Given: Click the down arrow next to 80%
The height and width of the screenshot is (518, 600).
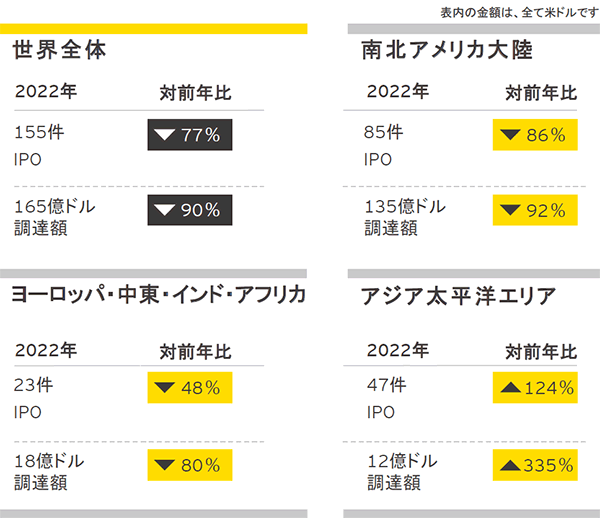Looking at the screenshot, I should 165,464.
